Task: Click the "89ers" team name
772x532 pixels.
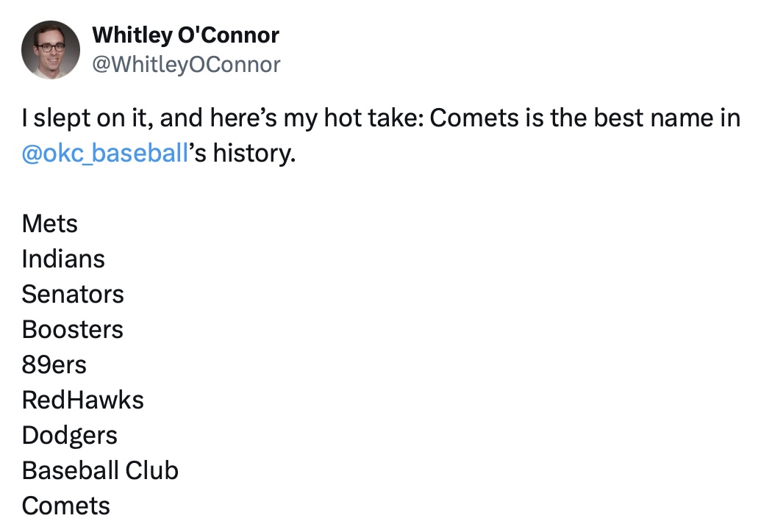Action: (x=54, y=364)
